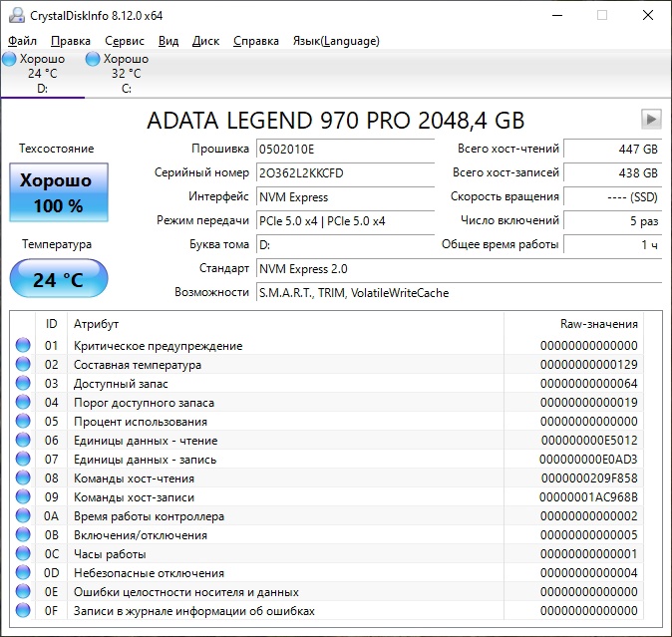
Task: Click status icon for attribute 0C
Action: [x=23, y=553]
